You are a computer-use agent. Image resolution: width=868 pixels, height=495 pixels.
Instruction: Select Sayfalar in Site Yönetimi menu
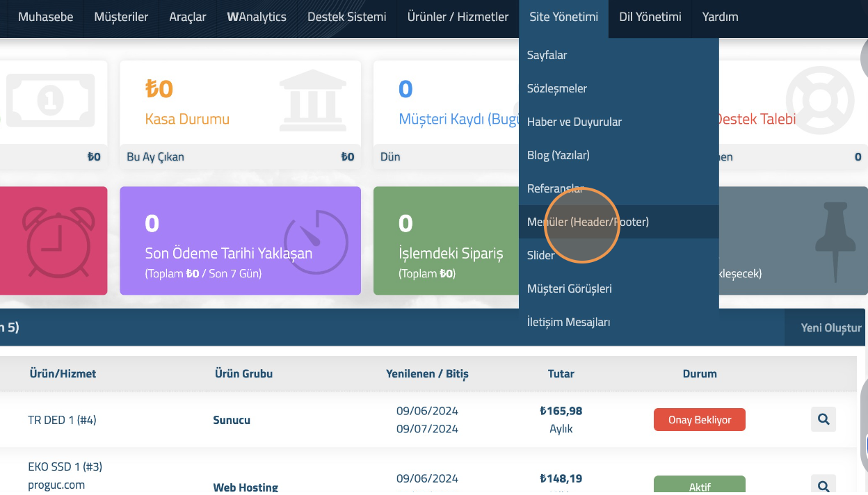(x=547, y=55)
